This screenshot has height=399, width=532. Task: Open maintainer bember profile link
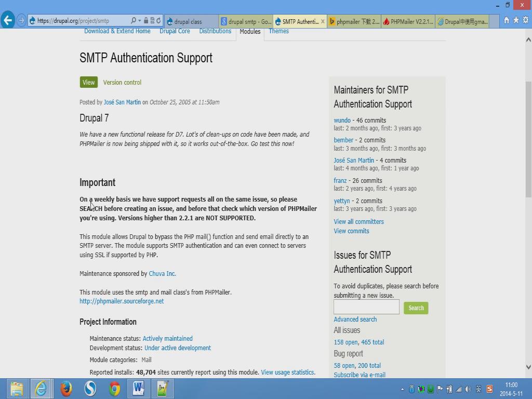[x=343, y=140]
